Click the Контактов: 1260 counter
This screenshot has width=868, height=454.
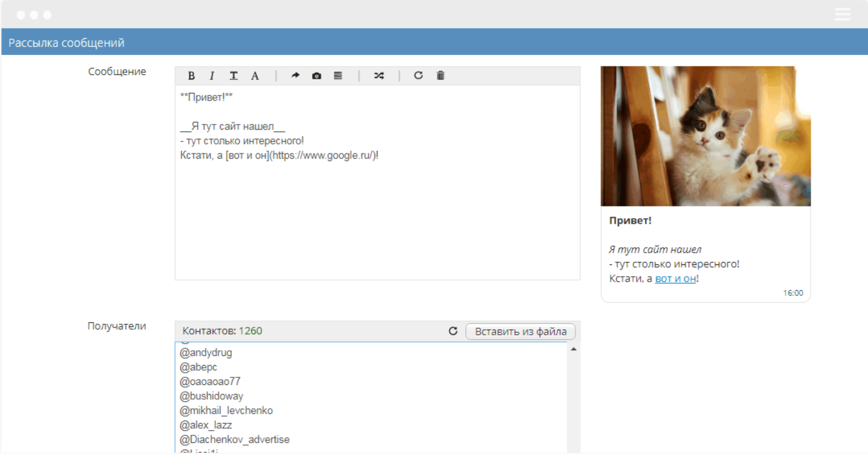(222, 331)
